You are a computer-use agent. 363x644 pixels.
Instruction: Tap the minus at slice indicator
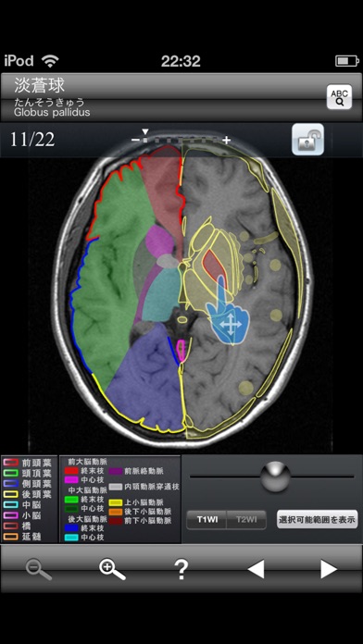click(x=134, y=141)
